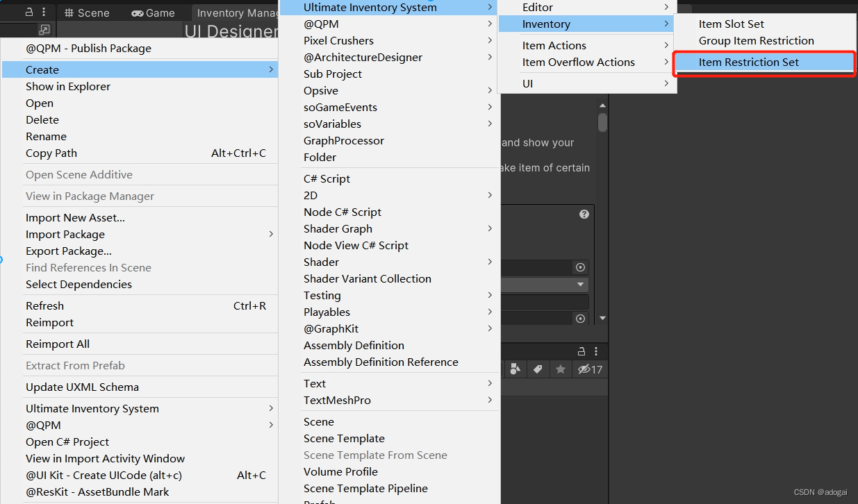
Task: Select @UI Kit - Create UICode
Action: pos(140,475)
